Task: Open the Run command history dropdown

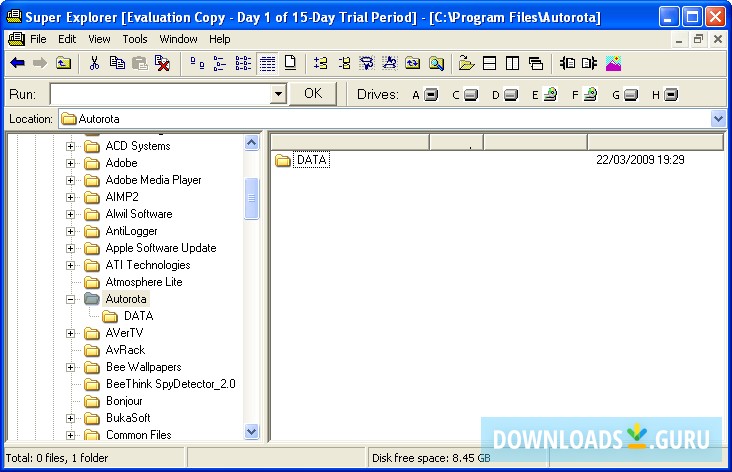Action: tap(278, 94)
